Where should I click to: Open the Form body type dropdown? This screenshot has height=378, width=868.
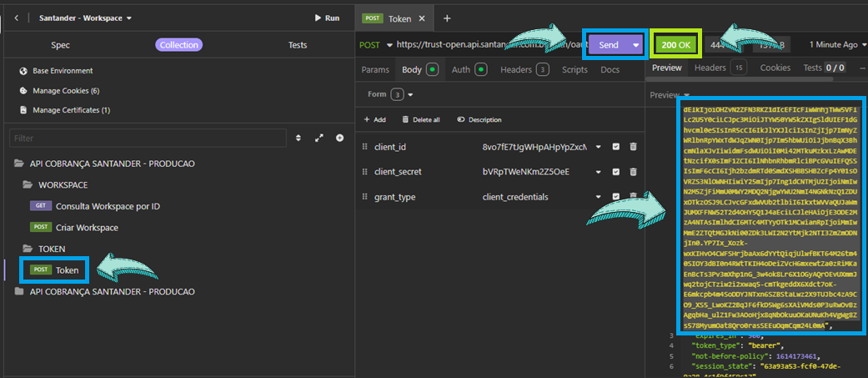[390, 95]
